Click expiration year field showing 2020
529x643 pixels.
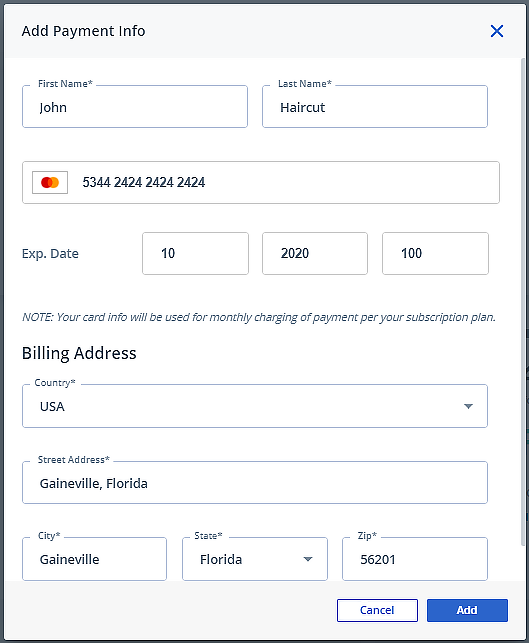tap(315, 253)
